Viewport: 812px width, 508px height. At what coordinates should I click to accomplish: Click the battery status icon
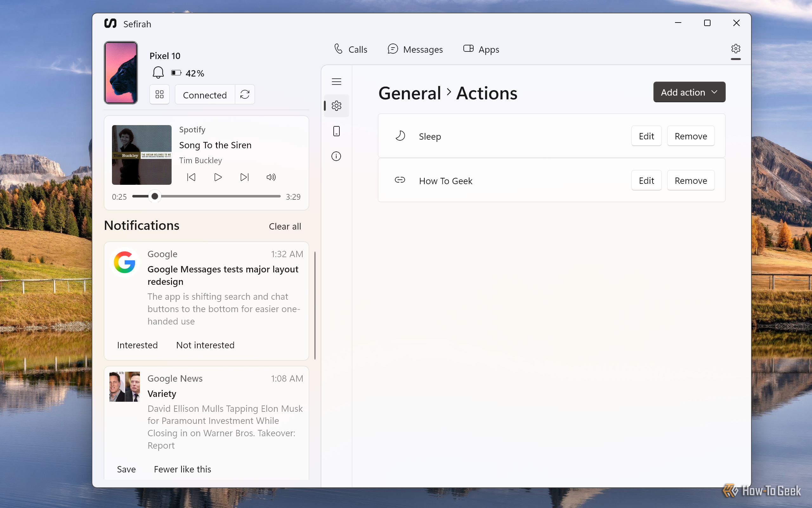pos(176,73)
